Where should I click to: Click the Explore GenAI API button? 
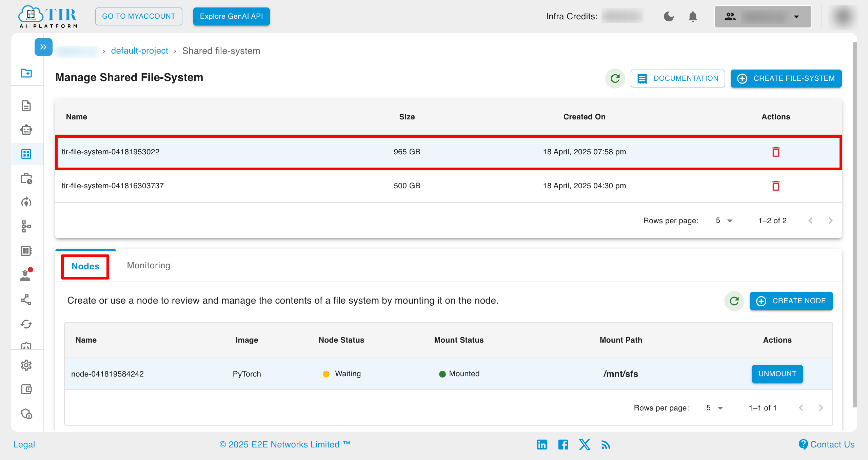(232, 16)
